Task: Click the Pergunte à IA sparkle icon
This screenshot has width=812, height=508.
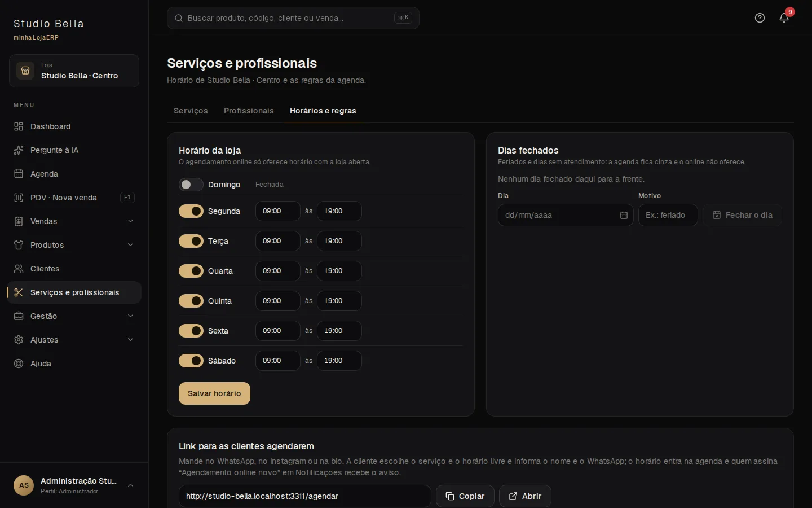Action: 19,150
